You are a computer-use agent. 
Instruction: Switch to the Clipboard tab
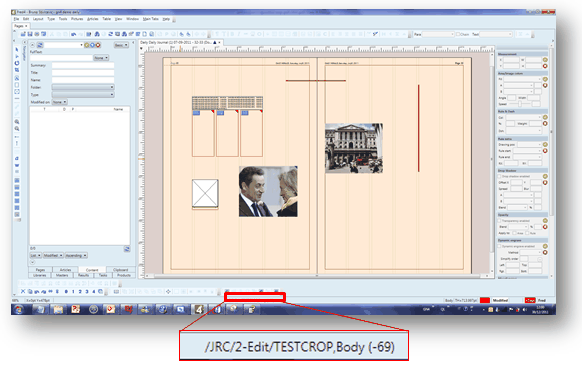121,270
